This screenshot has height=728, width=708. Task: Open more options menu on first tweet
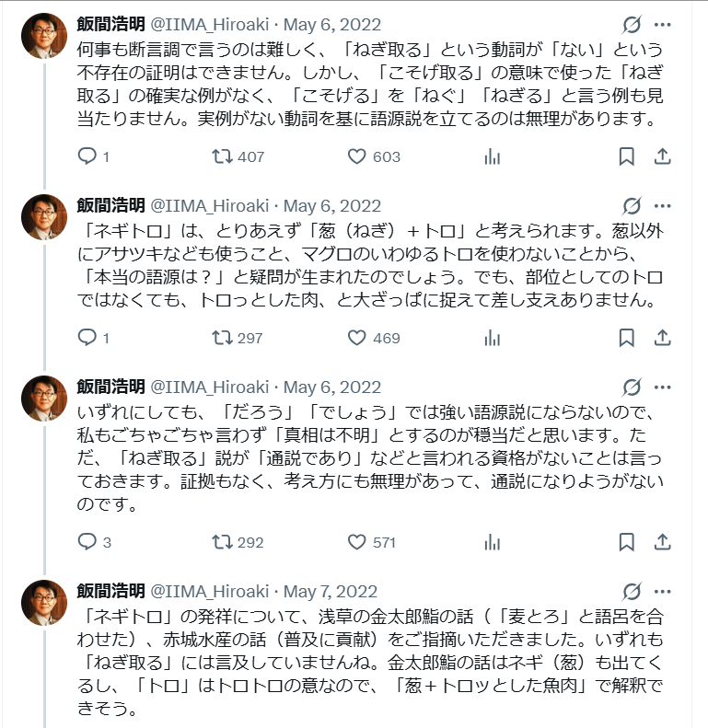click(x=662, y=25)
